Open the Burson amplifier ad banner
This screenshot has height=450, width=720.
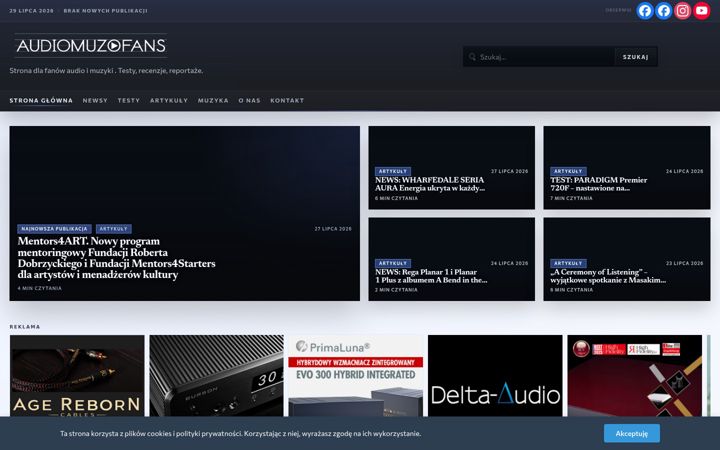(216, 376)
